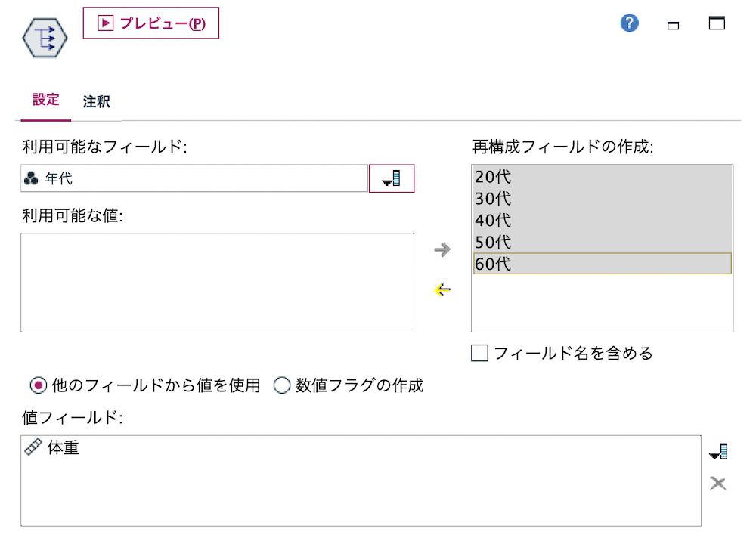Select the 他のフィールドから値を使用 radio button

pos(38,385)
